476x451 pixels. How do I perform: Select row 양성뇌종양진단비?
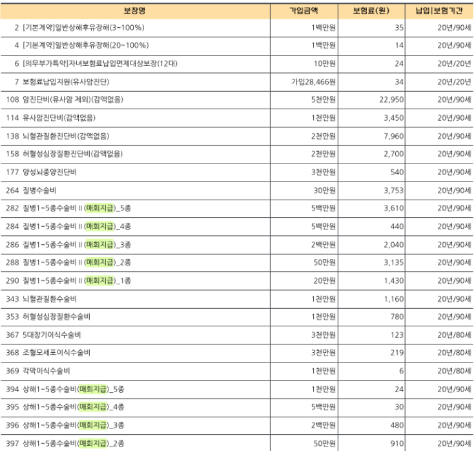point(237,173)
